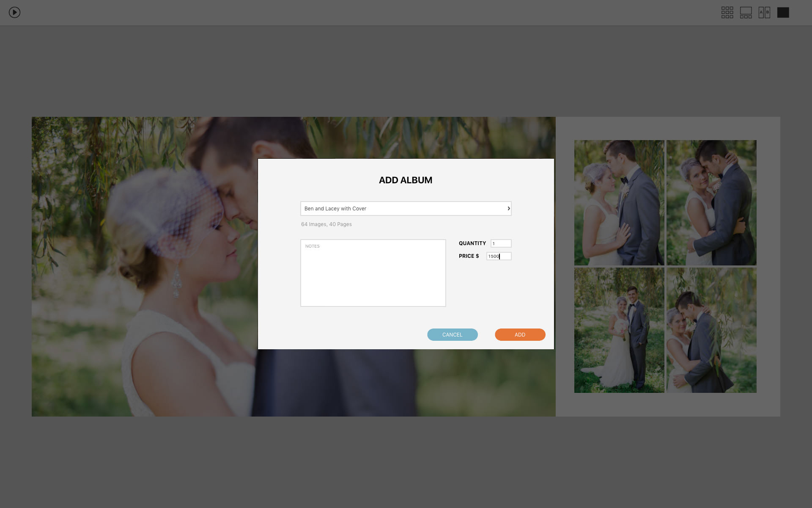Click the ADD button to confirm
This screenshot has width=812, height=508.
520,334
